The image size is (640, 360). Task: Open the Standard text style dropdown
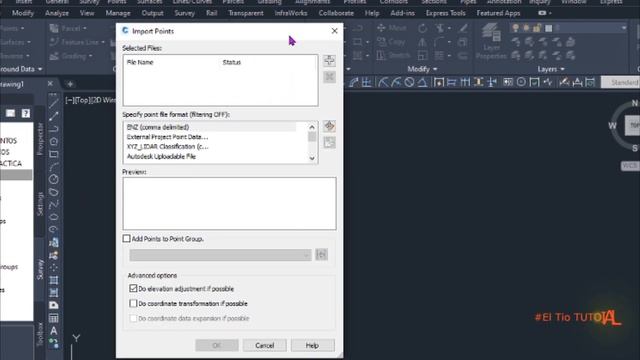[x=620, y=82]
